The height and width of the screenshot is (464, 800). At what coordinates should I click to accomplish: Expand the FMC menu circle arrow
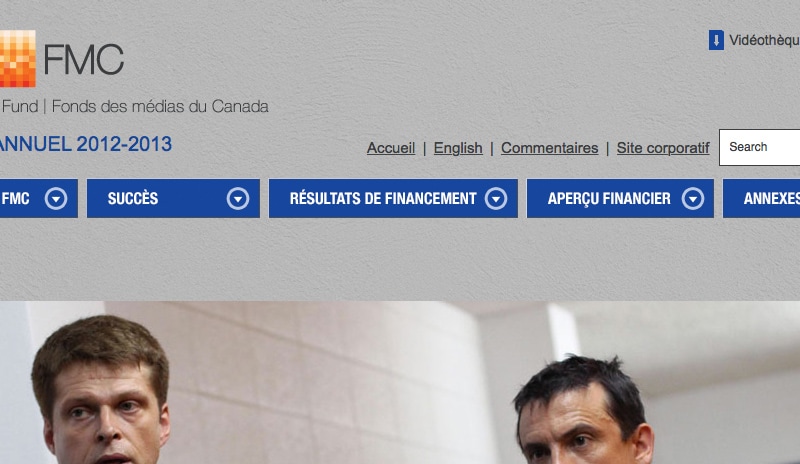[56, 199]
